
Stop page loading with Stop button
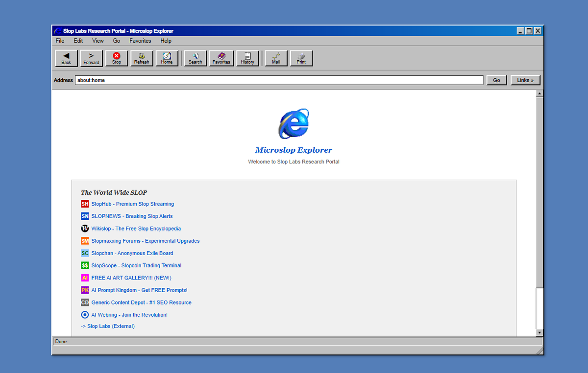click(117, 58)
